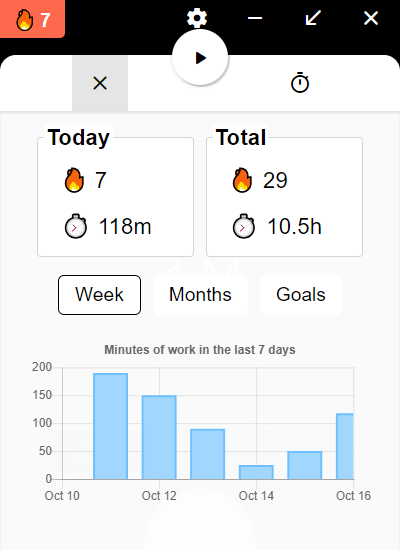
Task: Start the timer with the play button
Action: (200, 58)
